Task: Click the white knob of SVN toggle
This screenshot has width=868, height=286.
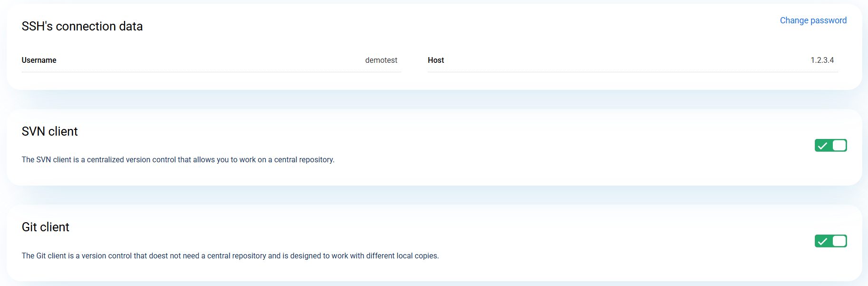Action: [839, 146]
